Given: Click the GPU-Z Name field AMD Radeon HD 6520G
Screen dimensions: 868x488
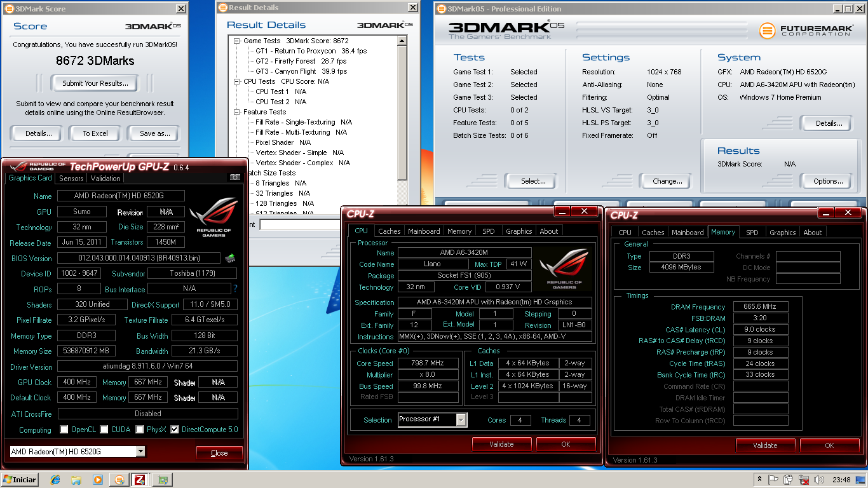Looking at the screenshot, I should click(121, 196).
